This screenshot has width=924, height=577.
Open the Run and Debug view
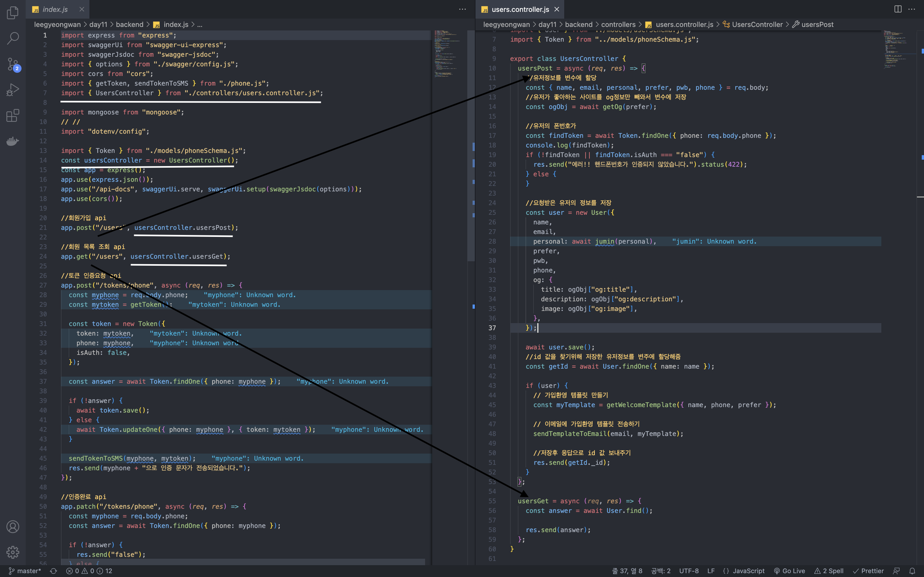[x=13, y=90]
